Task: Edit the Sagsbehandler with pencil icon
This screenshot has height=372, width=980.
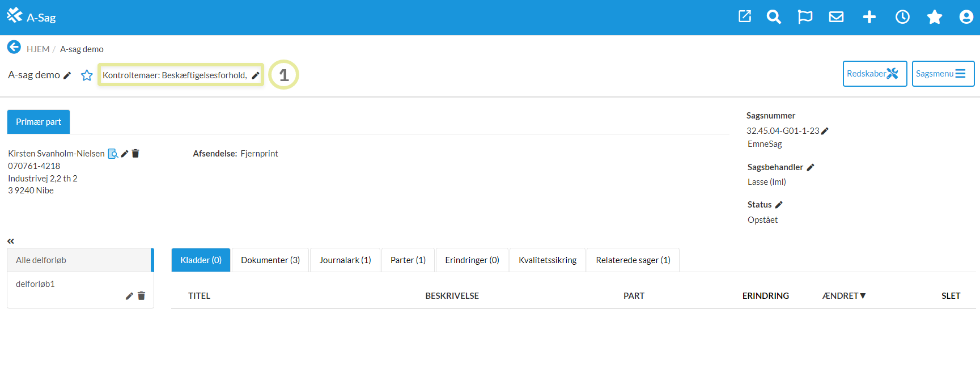Action: [811, 167]
